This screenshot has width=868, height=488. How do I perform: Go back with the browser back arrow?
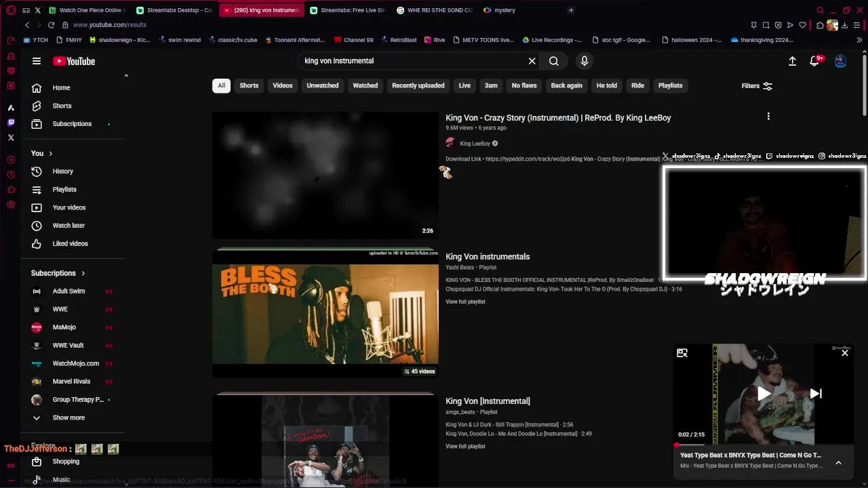27,25
